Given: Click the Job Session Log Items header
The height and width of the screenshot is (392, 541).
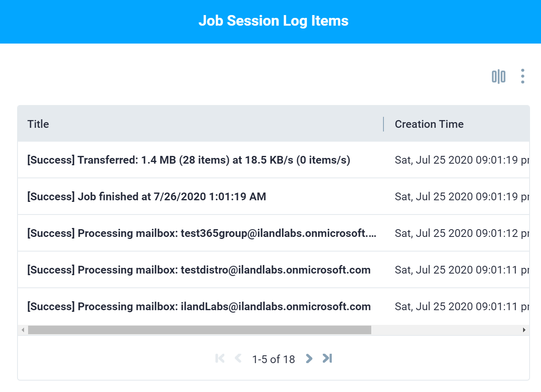Looking at the screenshot, I should pos(274,21).
